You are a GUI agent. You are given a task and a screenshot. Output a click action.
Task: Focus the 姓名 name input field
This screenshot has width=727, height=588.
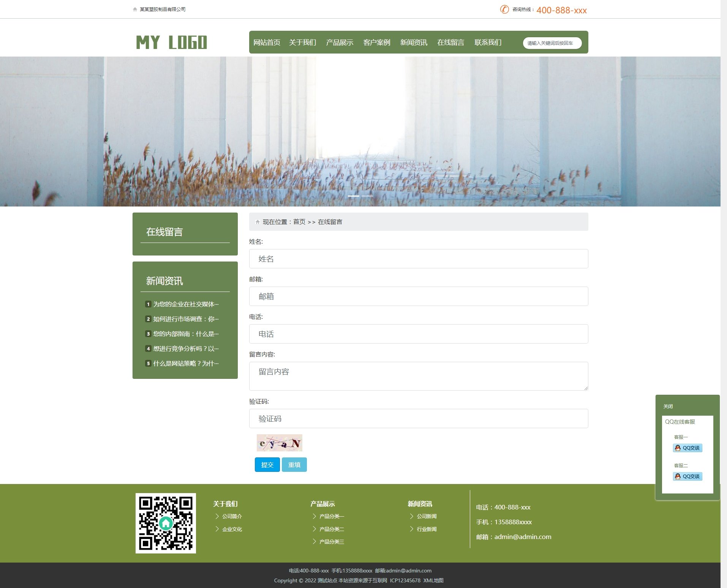[418, 259]
